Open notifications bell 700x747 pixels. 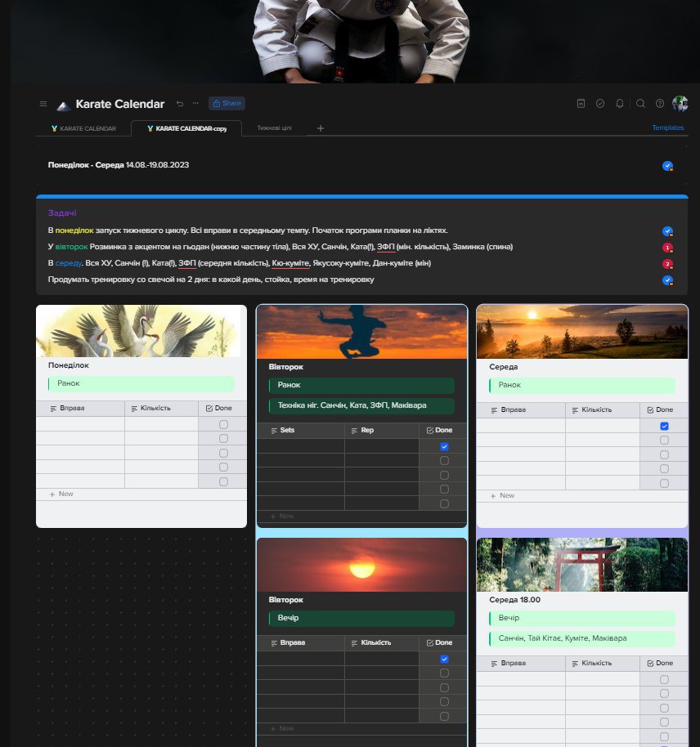[620, 104]
